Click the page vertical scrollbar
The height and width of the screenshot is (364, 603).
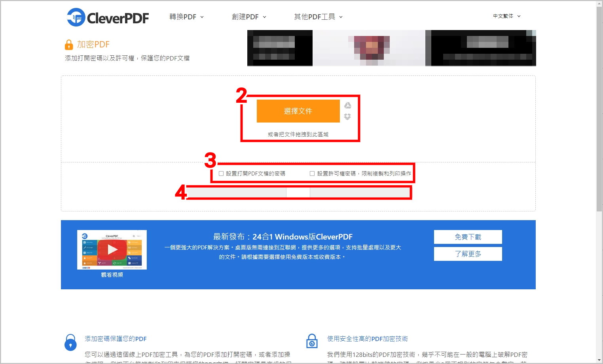599,182
